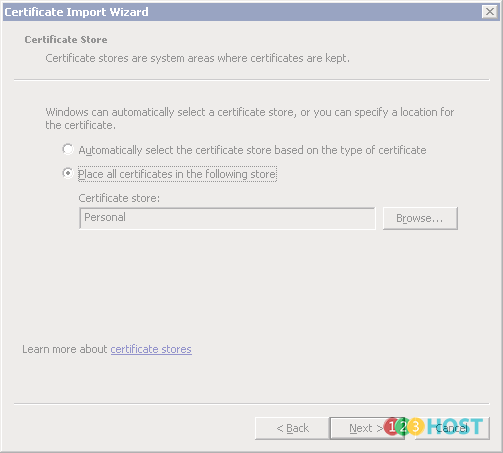Open the certificate stores help link
The height and width of the screenshot is (453, 503).
(x=151, y=349)
